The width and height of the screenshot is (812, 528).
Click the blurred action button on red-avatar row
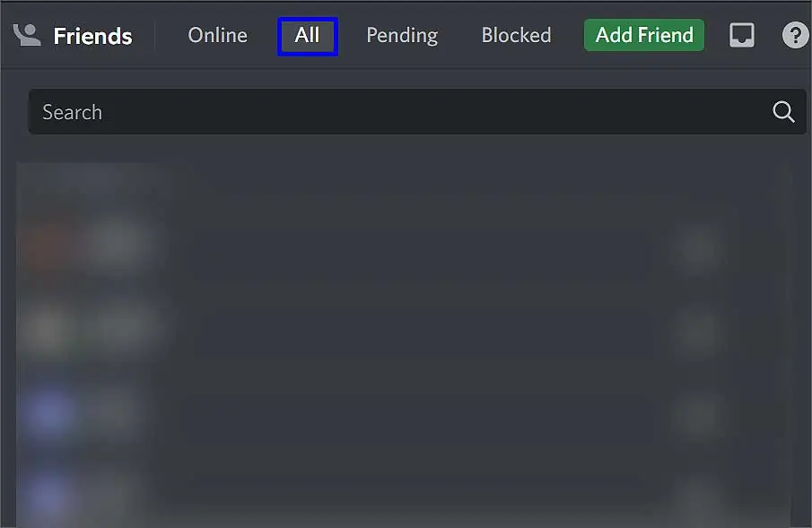[697, 249]
